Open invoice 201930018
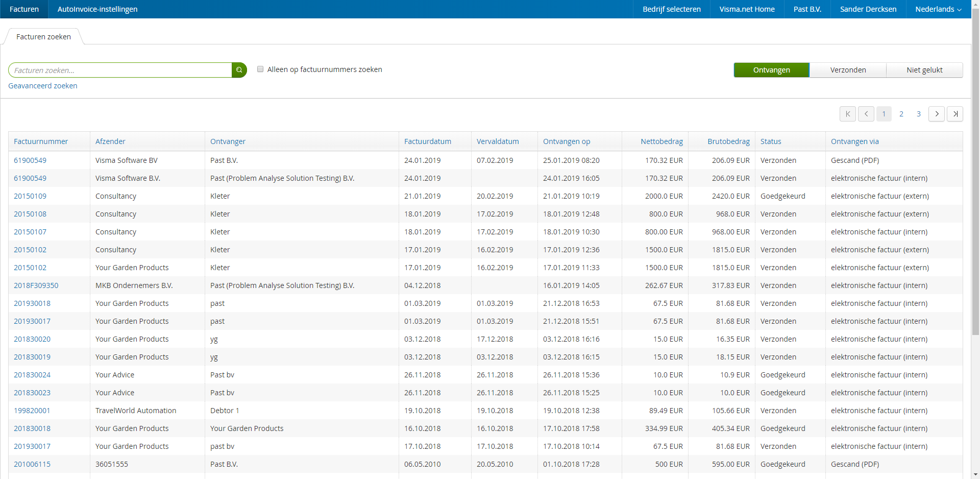Image resolution: width=980 pixels, height=479 pixels. pyautogui.click(x=32, y=303)
